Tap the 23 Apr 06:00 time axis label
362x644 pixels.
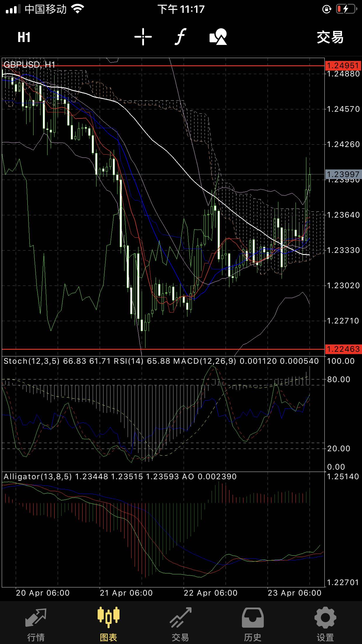point(295,593)
